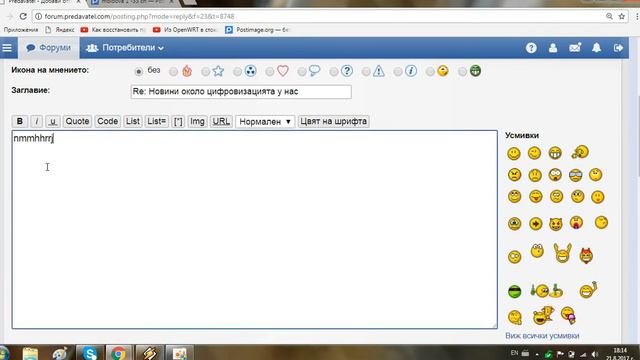Select the speech bubble topic icon radio
The image size is (640, 360).
click(302, 72)
